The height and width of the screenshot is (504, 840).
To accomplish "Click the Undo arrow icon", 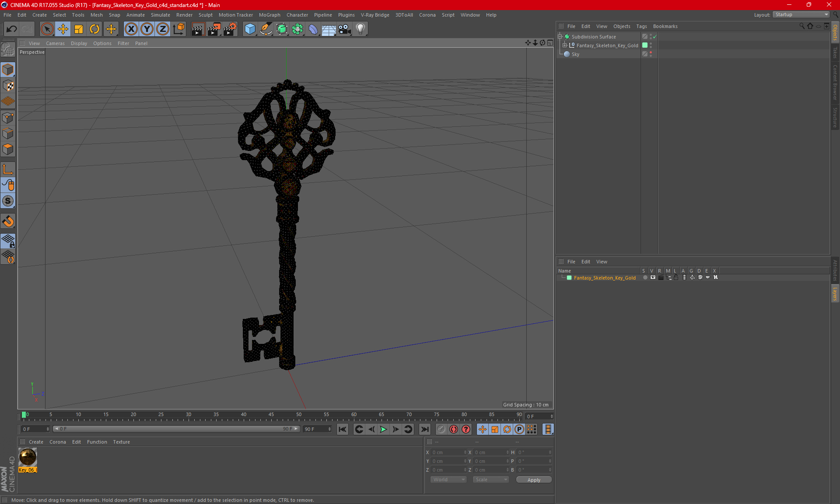I will pos(12,29).
